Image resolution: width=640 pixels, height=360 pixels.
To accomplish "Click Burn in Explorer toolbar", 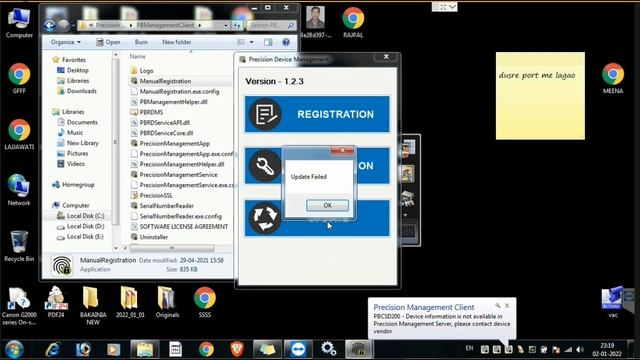I will click(141, 42).
